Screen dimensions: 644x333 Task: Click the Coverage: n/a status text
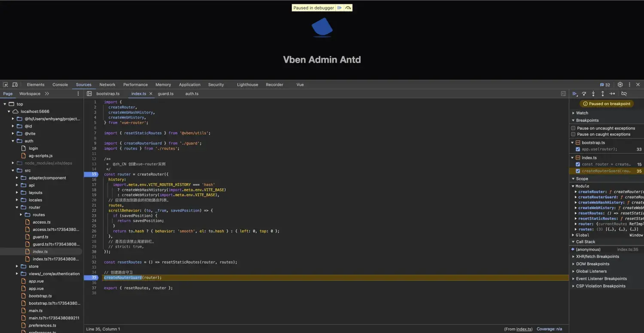tap(549, 329)
